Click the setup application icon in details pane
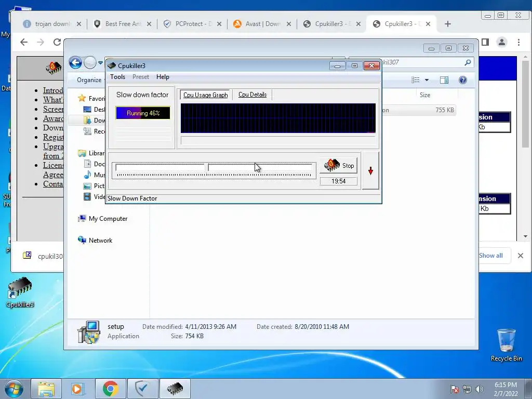The width and height of the screenshot is (532, 399). 88,332
